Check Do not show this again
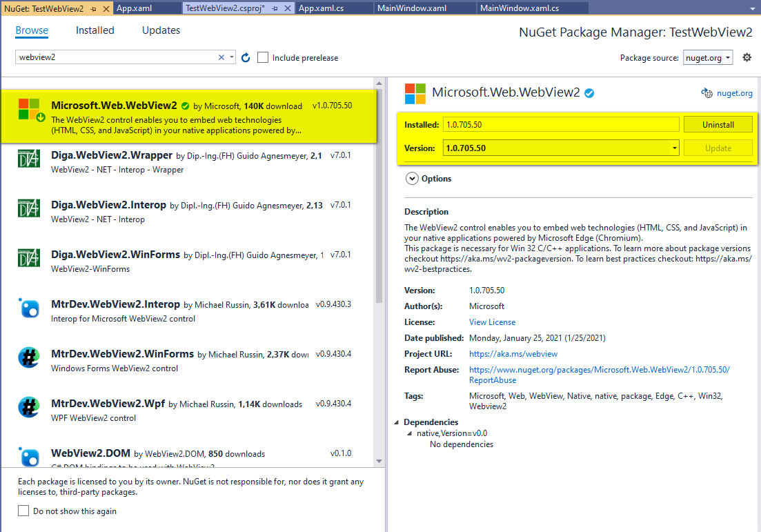Screen dimensions: 761x532 point(23,511)
